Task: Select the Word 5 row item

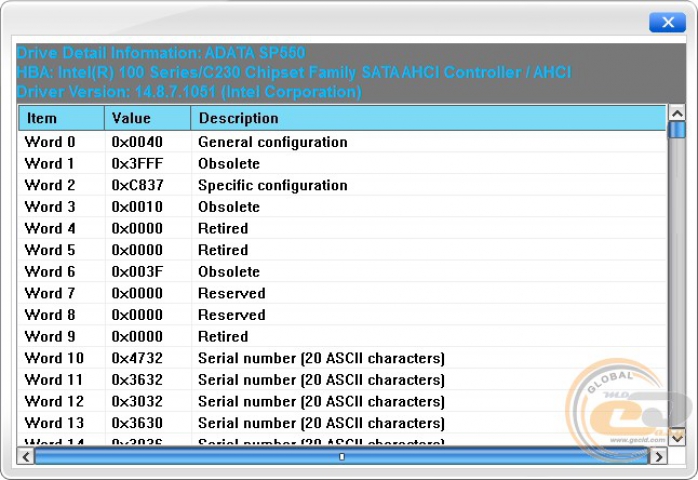Action: (x=50, y=250)
